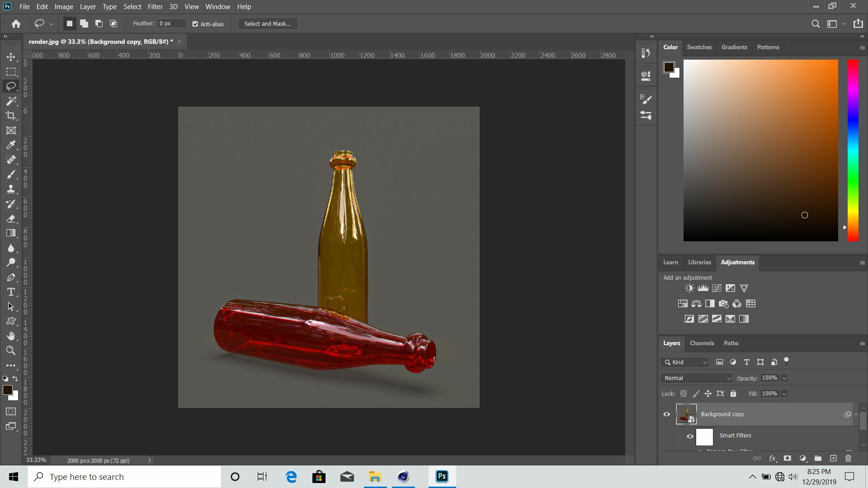Open the Fill slider dropdown
The height and width of the screenshot is (488, 868).
[784, 394]
